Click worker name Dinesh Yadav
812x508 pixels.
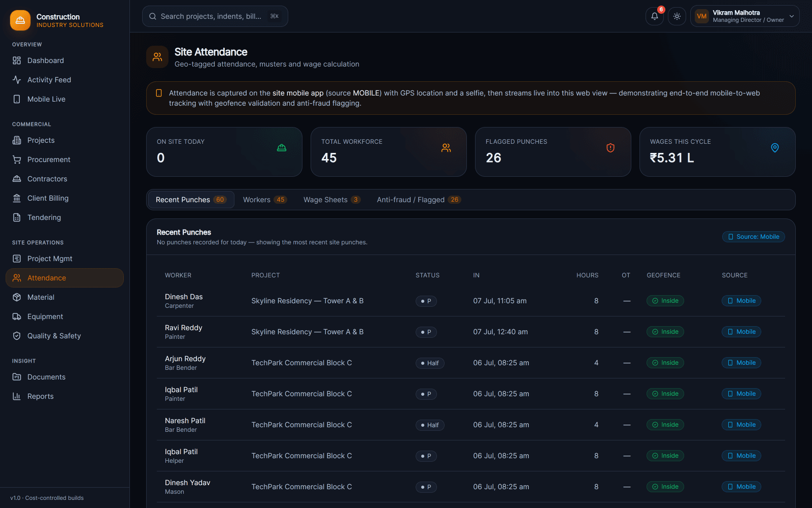(187, 483)
